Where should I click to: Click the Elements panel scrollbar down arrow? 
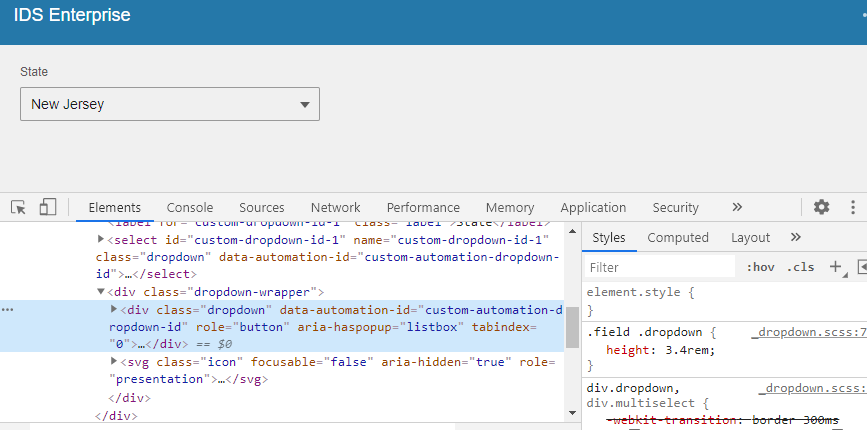(572, 413)
